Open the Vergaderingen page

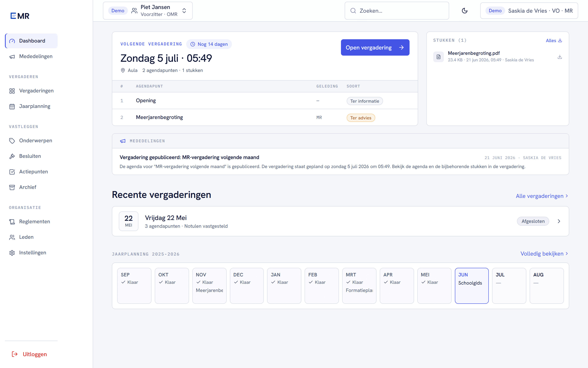(x=31, y=91)
